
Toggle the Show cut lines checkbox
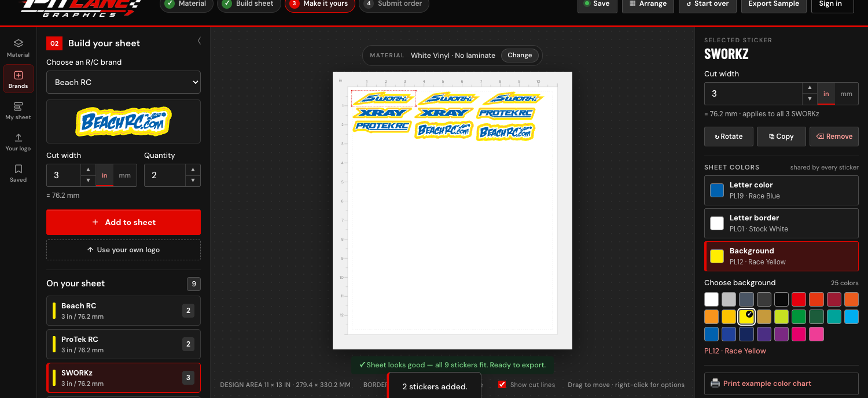[x=502, y=384]
